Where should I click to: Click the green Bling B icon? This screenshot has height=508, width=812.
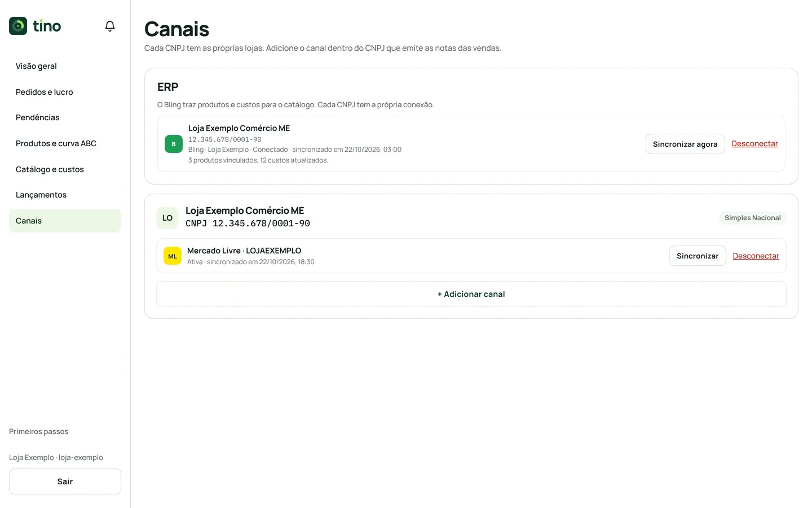[x=174, y=144]
